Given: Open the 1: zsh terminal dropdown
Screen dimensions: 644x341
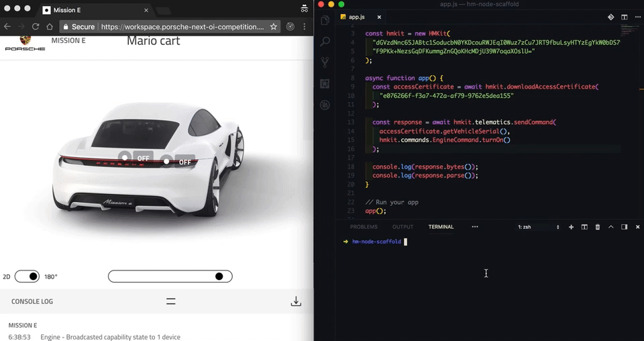Looking at the screenshot, I should tap(539, 227).
